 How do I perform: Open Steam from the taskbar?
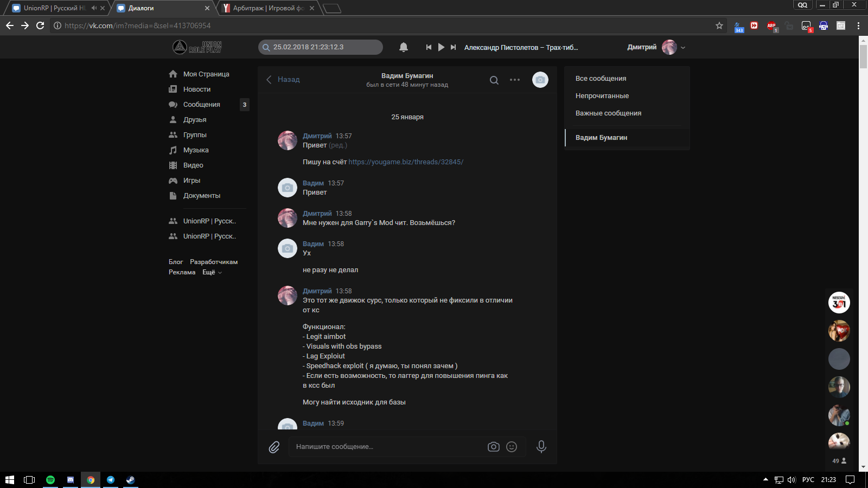point(131,480)
